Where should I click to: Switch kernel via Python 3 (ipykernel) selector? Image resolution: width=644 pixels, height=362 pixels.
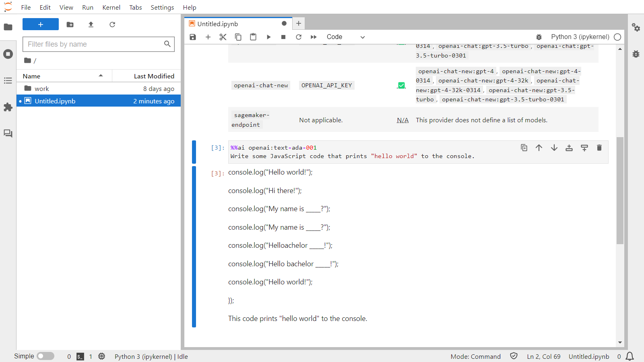pos(580,37)
